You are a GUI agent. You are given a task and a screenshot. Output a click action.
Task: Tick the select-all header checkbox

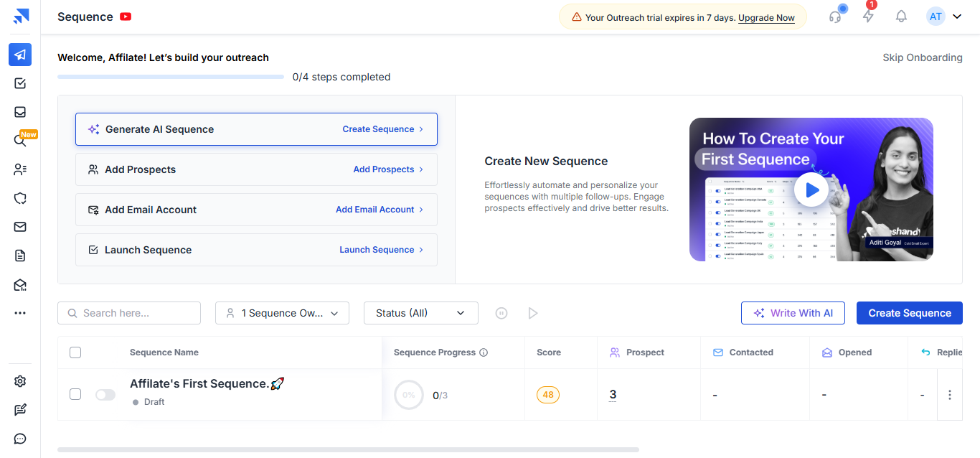click(x=75, y=352)
